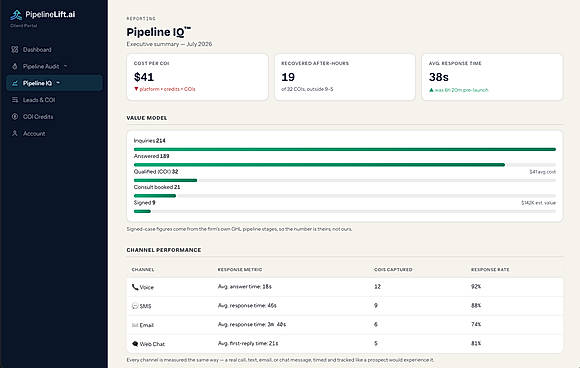Click the Web Chat bubble icon
Screen dimensions: 580x368
tap(135, 344)
